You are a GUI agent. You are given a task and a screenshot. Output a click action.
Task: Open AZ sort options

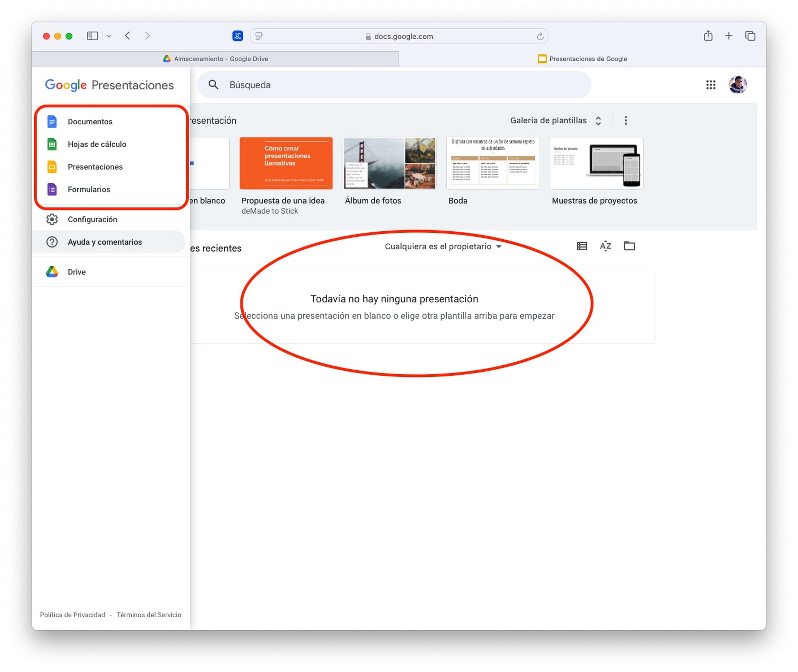click(605, 246)
